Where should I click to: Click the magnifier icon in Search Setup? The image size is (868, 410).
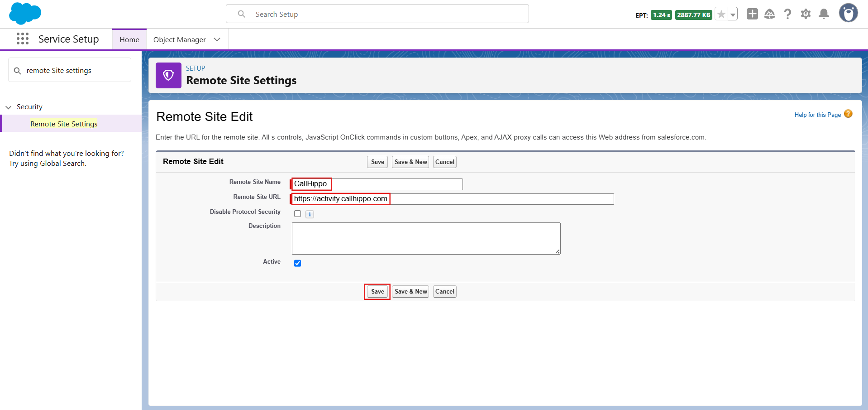point(242,14)
